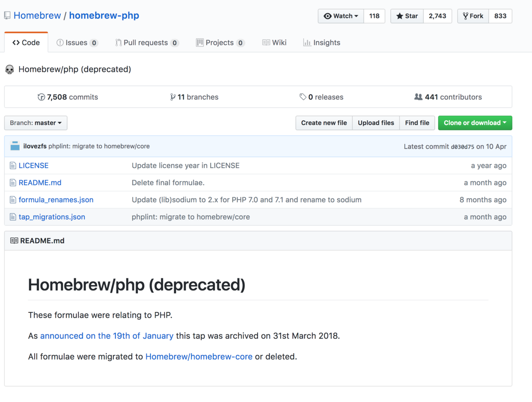The height and width of the screenshot is (402, 532).
Task: Click Find file button
Action: click(x=417, y=123)
